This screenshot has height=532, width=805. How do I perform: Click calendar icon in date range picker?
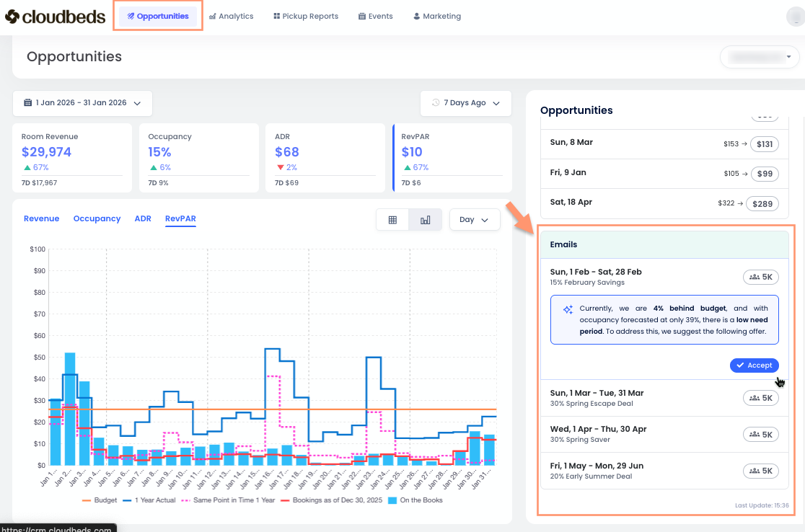[x=27, y=103]
